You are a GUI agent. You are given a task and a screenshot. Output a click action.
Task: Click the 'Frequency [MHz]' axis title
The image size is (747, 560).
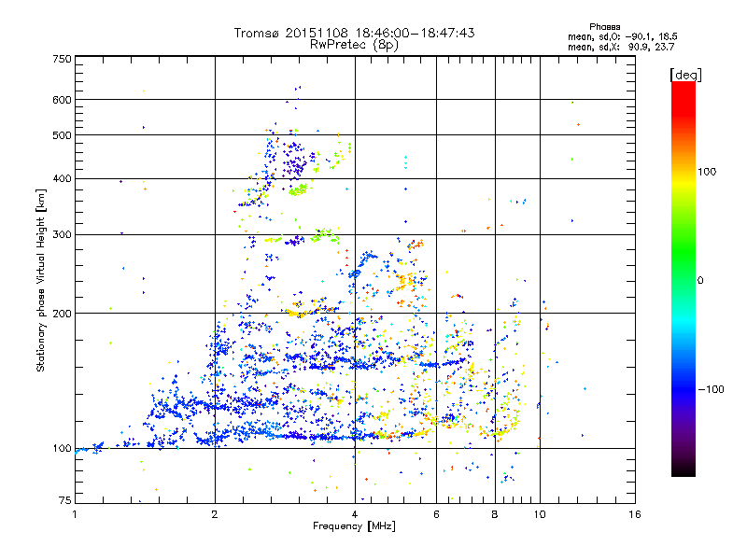coord(354,526)
